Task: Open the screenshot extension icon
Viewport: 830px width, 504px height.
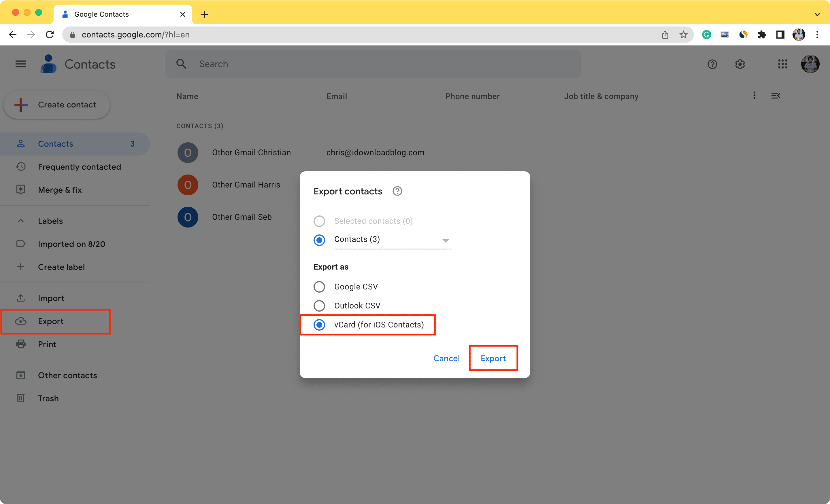Action: tap(725, 35)
